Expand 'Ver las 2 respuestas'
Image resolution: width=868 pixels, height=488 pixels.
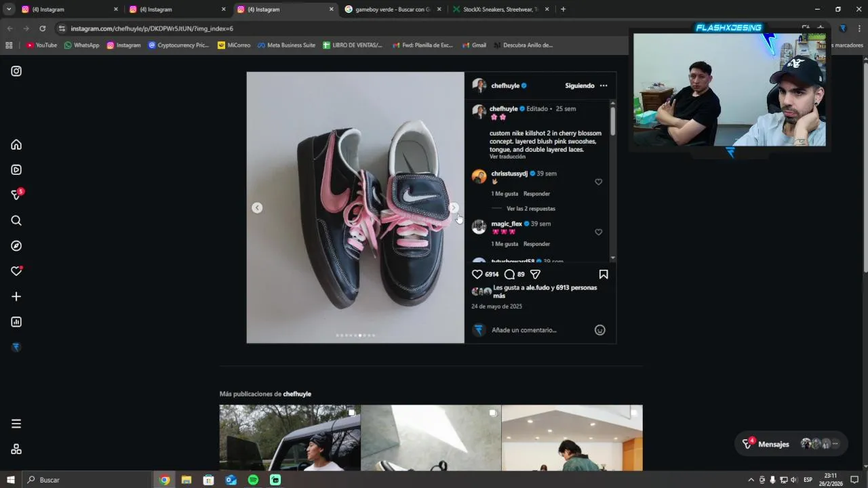click(531, 209)
